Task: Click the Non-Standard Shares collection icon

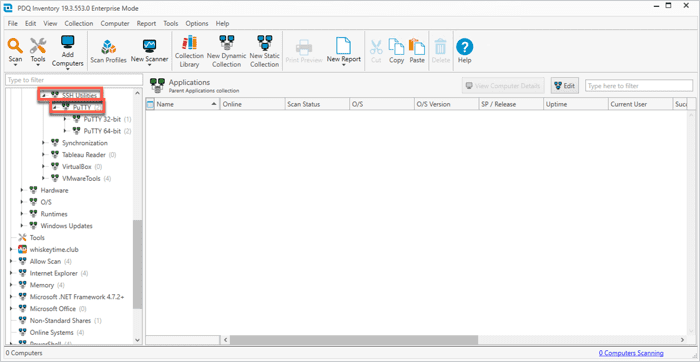Action: pyautogui.click(x=22, y=320)
